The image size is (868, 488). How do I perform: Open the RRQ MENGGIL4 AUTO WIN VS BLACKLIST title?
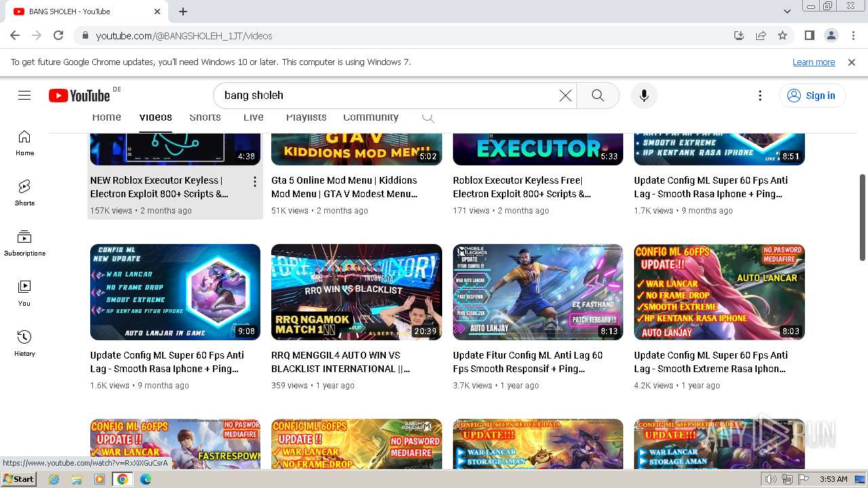[x=341, y=362]
